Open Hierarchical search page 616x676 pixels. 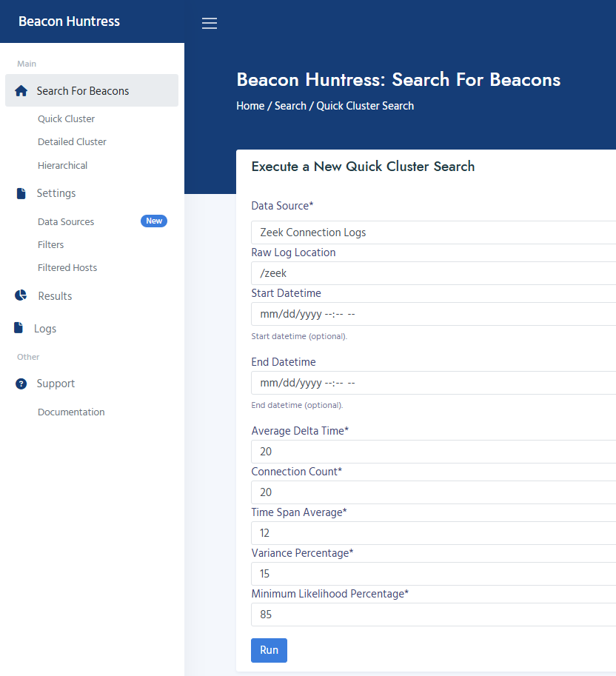click(x=62, y=166)
